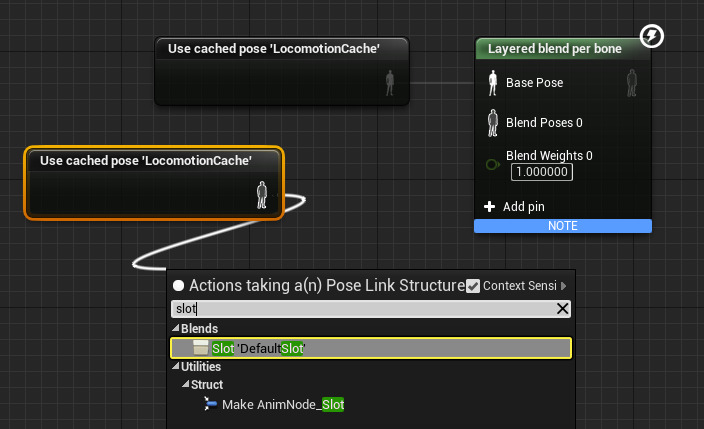
Task: Collapse the Utilities category
Action: click(x=177, y=367)
